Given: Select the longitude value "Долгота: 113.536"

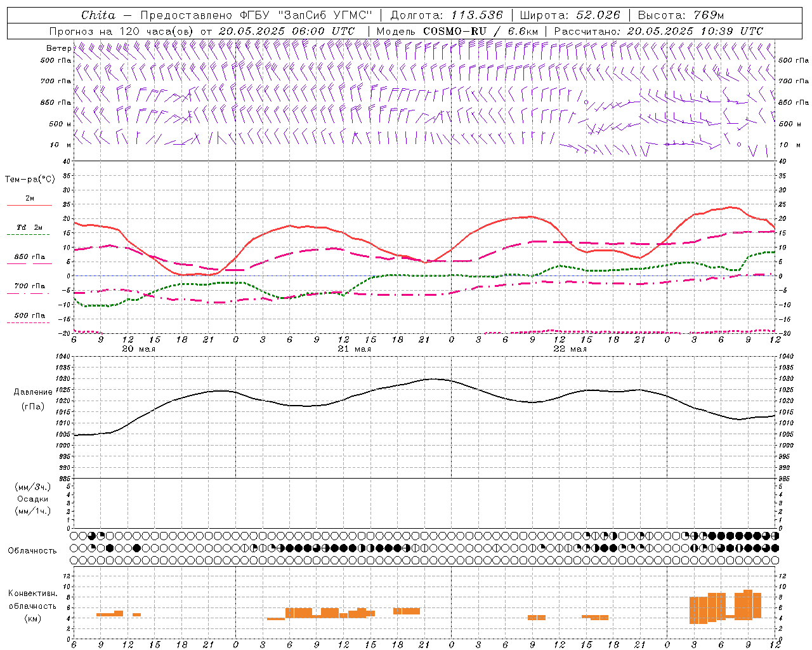Looking at the screenshot, I should pyautogui.click(x=447, y=15).
